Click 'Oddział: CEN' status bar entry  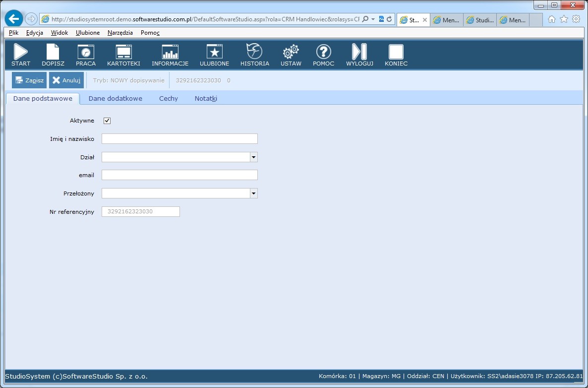425,377
